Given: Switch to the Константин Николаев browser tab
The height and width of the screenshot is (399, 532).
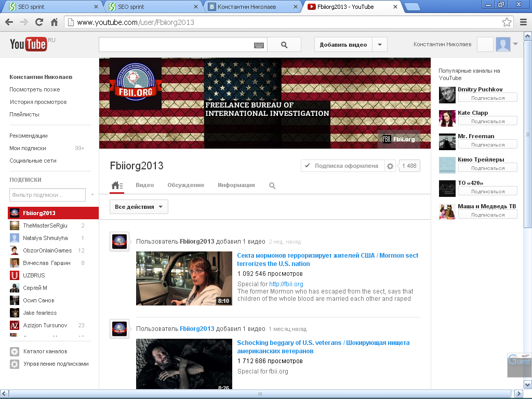Looking at the screenshot, I should [253, 6].
